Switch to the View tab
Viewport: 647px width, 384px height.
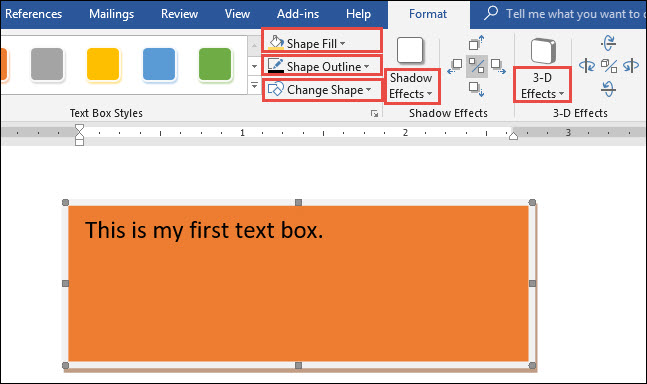(x=237, y=14)
